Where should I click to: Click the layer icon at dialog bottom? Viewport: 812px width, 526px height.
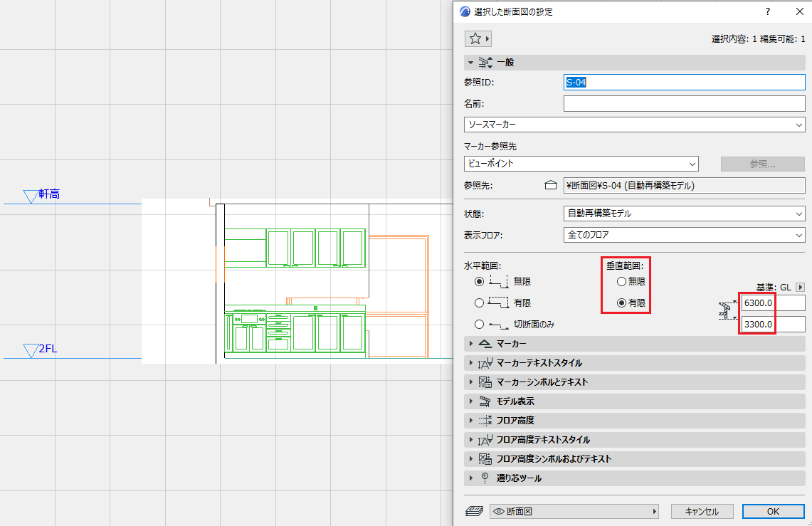[475, 512]
